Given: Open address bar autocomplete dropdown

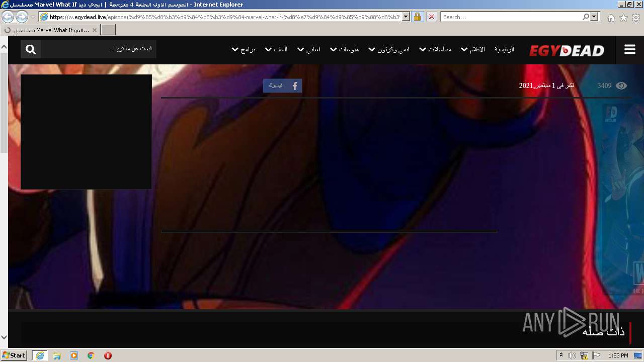Looking at the screenshot, I should (x=406, y=17).
